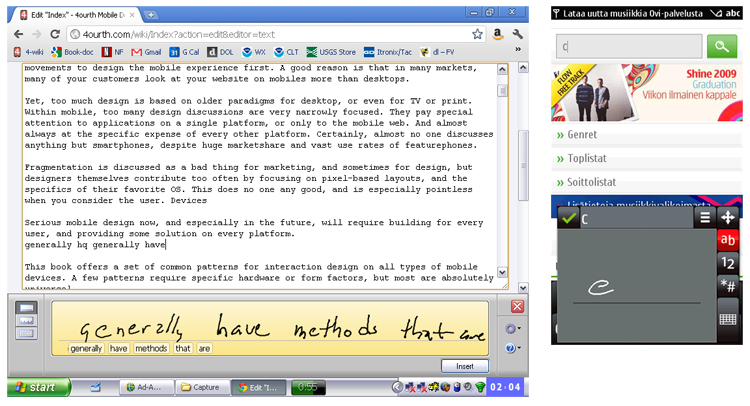Confirm handwriting with green checkmark
The width and height of the screenshot is (750, 406).
pos(569,218)
